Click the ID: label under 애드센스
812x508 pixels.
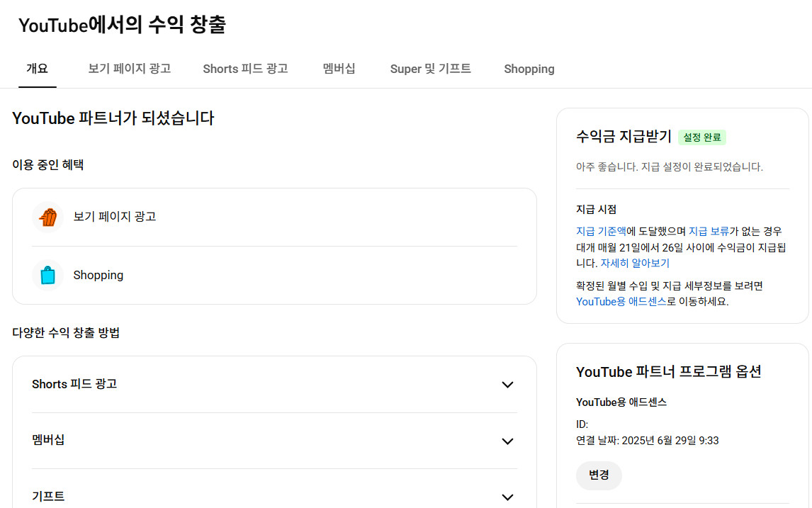point(582,424)
